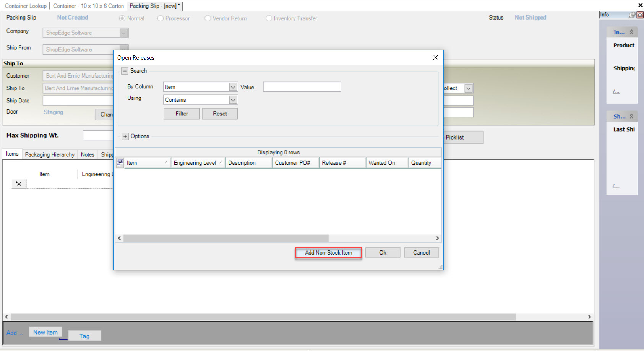Click the Reset button
Screen dimensions: 644x351
pyautogui.click(x=220, y=114)
